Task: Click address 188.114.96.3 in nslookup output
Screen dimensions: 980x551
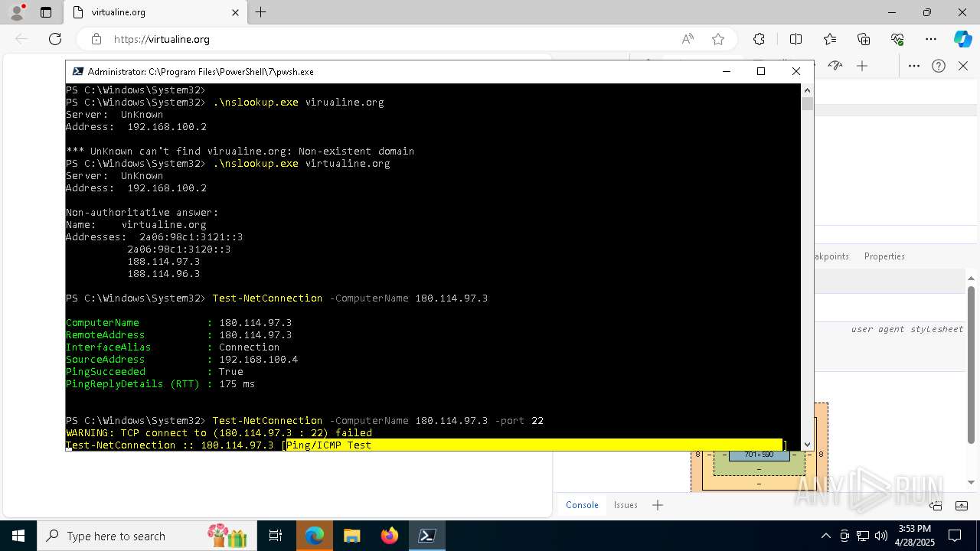Action: [163, 273]
